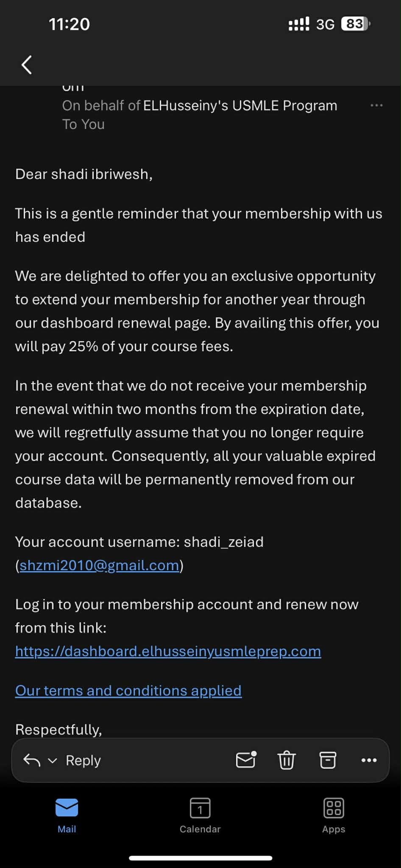The height and width of the screenshot is (868, 401).
Task: Tap the battery indicator in status bar
Action: click(x=355, y=24)
